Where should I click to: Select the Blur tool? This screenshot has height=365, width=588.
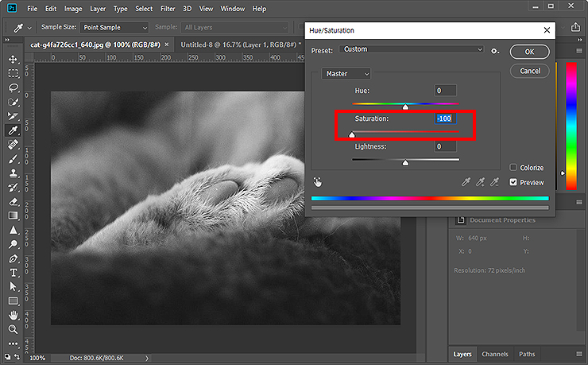(x=14, y=230)
